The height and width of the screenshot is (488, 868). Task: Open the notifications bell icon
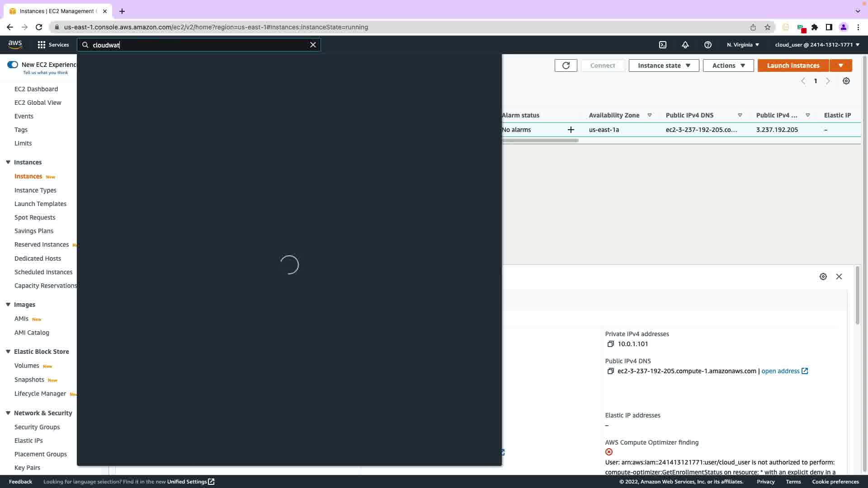tap(685, 45)
